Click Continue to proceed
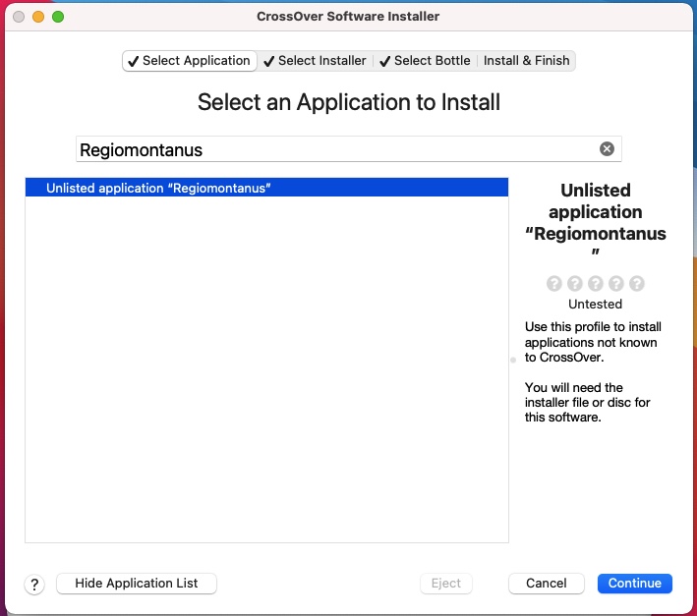The image size is (697, 616). coord(635,584)
